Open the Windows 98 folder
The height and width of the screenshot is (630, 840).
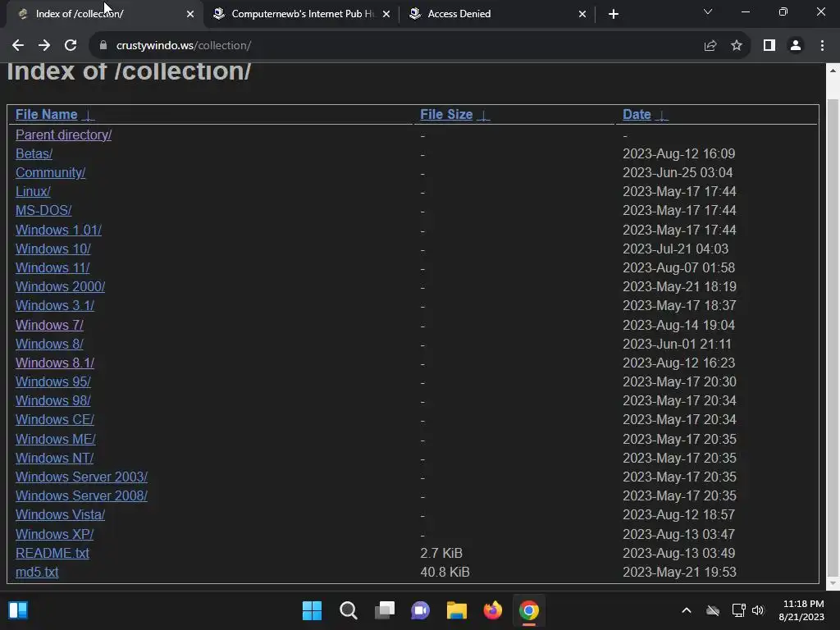point(53,400)
